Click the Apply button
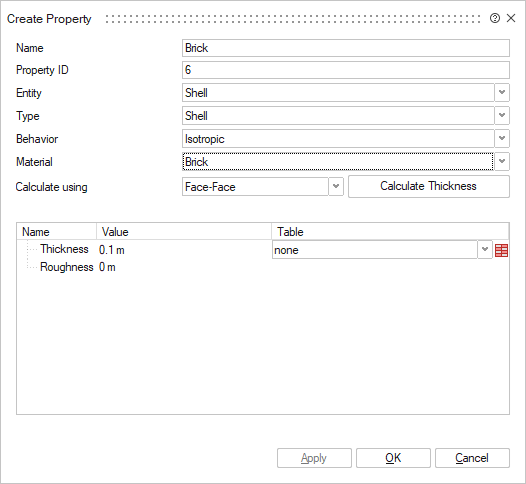 pyautogui.click(x=314, y=458)
